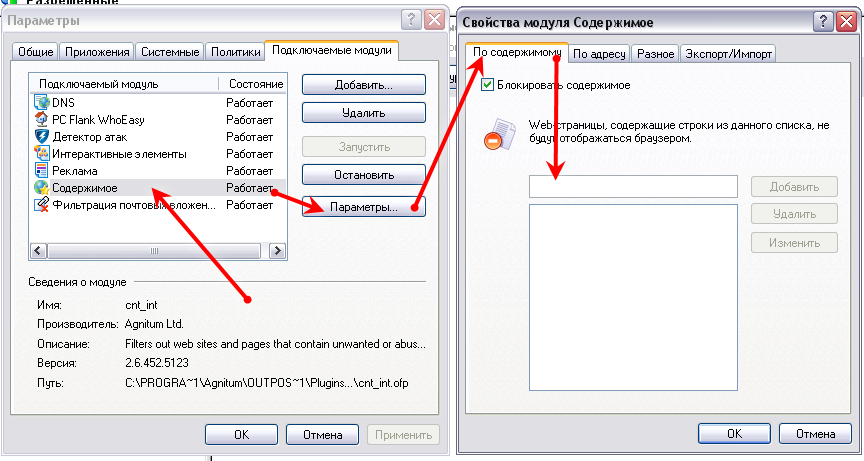864x461 pixels.
Task: Click the Содержимое module globe icon
Action: tap(41, 188)
